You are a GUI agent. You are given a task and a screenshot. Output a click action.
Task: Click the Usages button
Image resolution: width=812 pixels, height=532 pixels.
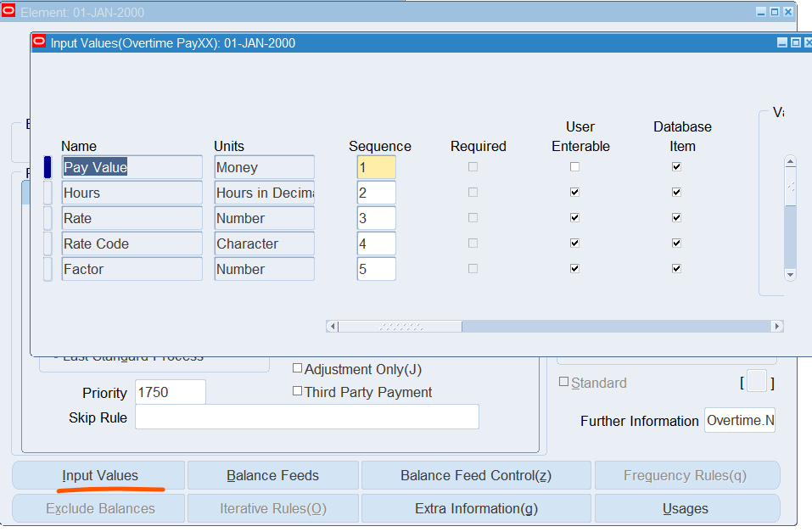tap(686, 508)
